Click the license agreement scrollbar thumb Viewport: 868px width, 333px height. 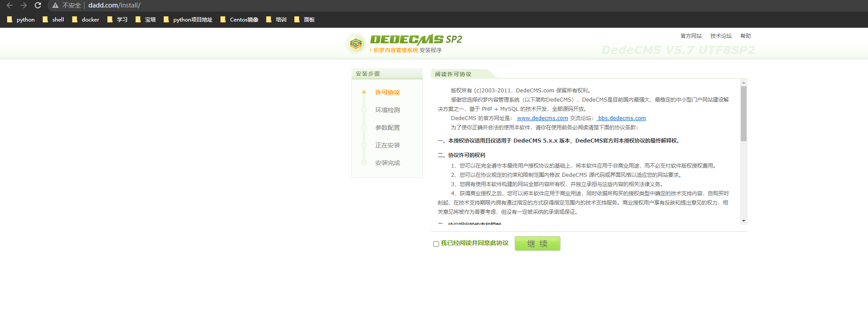[743, 113]
